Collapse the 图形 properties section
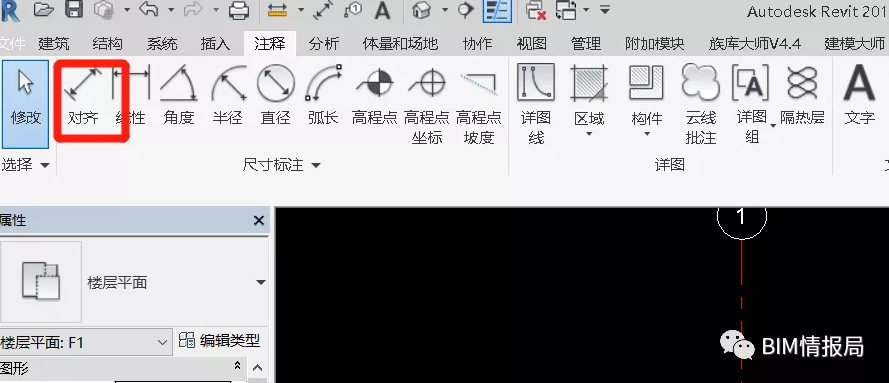Image resolution: width=889 pixels, height=383 pixels. [x=238, y=366]
